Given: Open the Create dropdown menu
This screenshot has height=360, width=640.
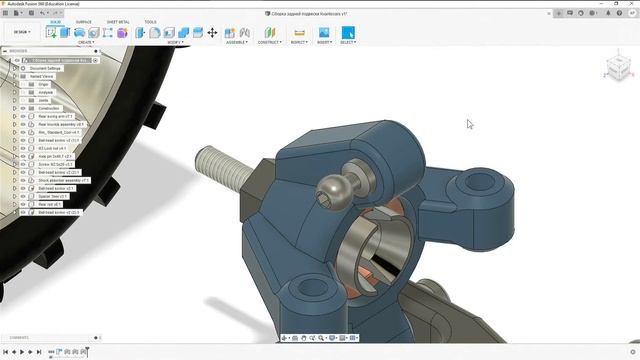Looking at the screenshot, I should tap(86, 42).
